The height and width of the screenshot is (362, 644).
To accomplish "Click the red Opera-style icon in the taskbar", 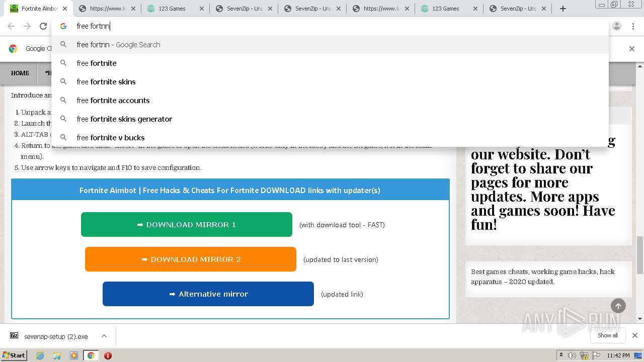I will point(108,355).
